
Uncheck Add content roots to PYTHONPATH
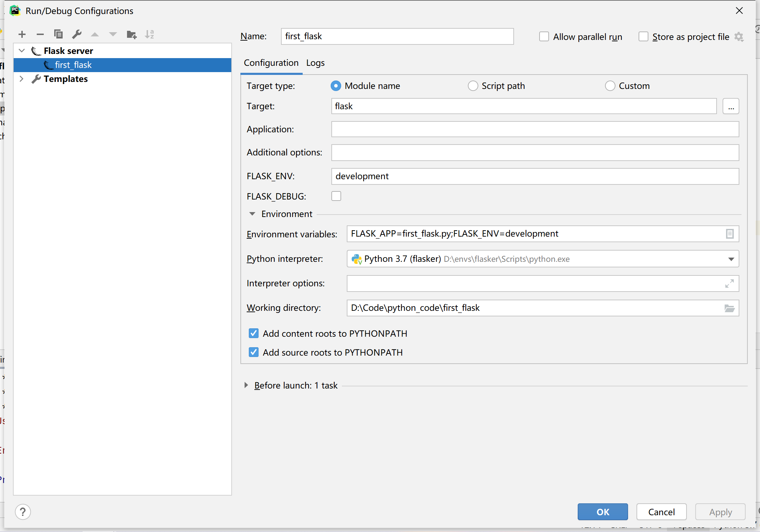254,333
